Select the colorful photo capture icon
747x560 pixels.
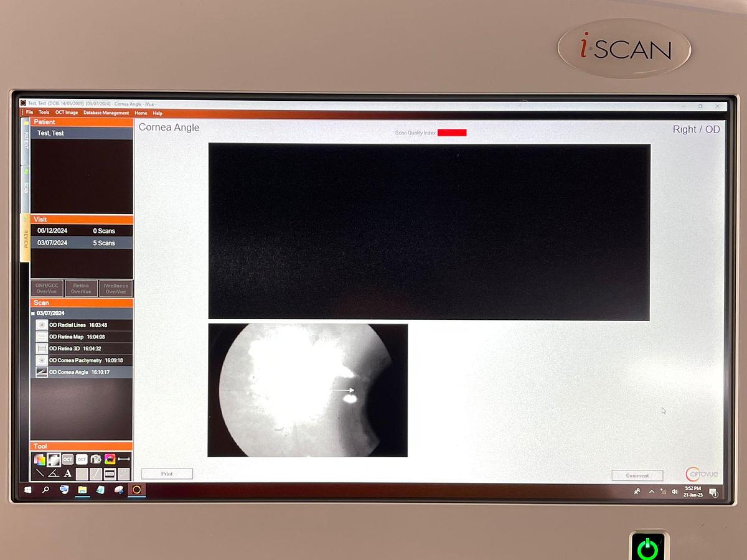[x=110, y=459]
